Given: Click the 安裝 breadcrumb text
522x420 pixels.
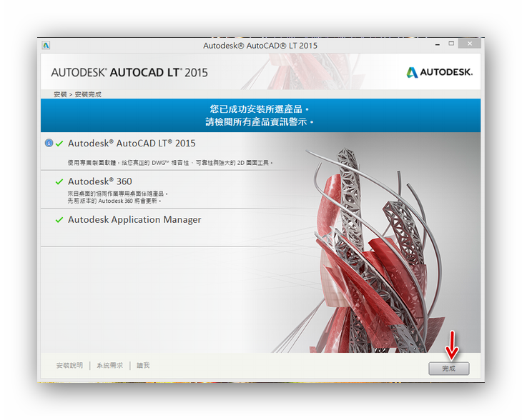Looking at the screenshot, I should click(60, 94).
